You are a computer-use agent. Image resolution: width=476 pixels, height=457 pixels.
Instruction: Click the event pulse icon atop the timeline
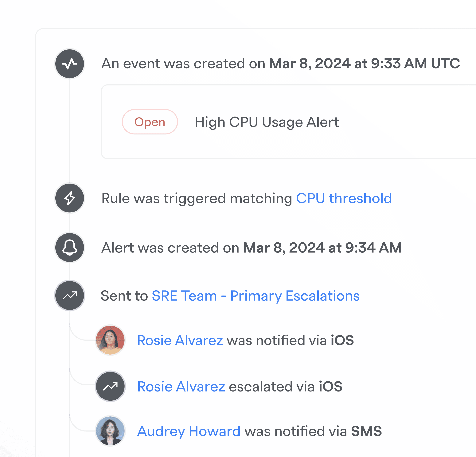[x=70, y=64]
